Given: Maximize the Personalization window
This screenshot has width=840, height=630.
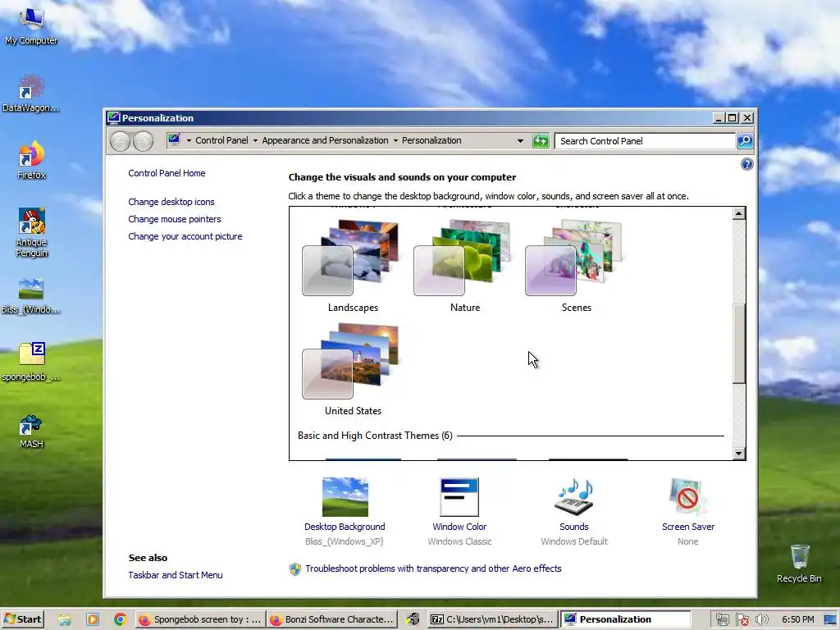Looking at the screenshot, I should [x=733, y=118].
